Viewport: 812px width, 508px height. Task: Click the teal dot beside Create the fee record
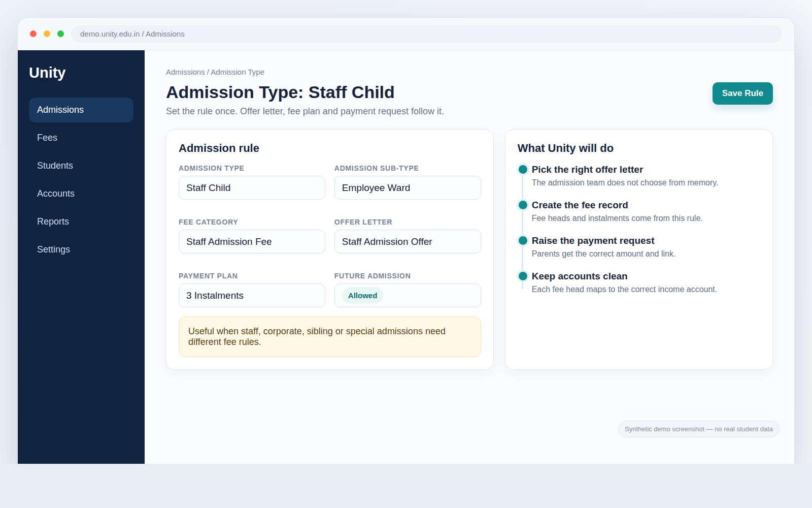tap(523, 205)
